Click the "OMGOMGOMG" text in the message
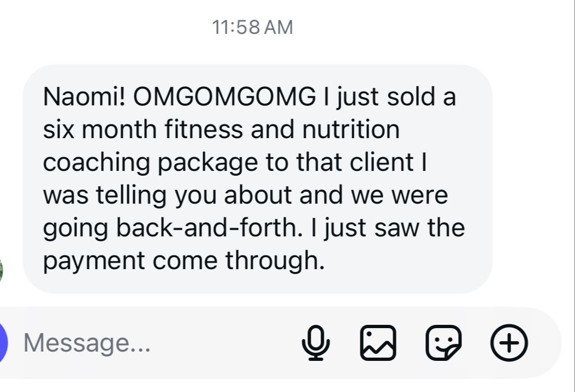575x392 pixels. [x=224, y=98]
